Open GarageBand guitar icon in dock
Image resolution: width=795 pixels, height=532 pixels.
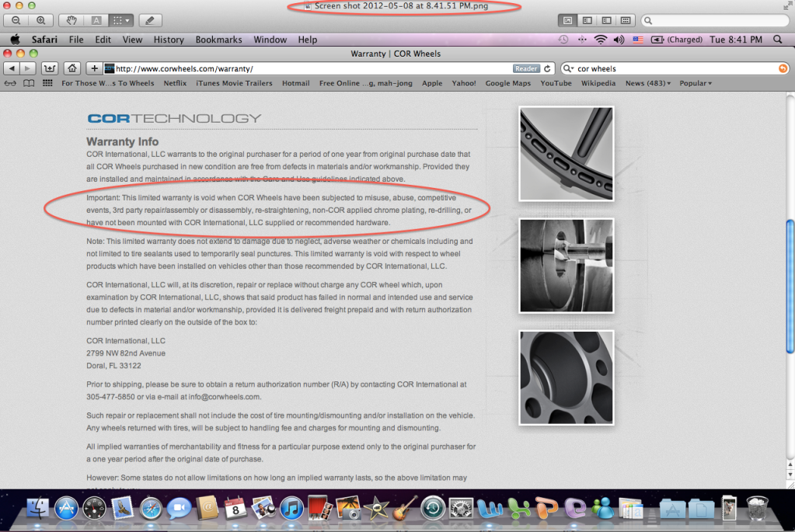(x=404, y=508)
